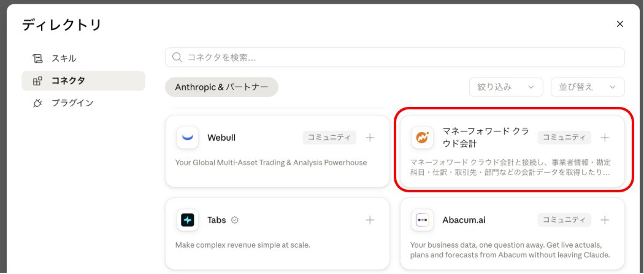
Task: Click Webull description 'Your Global Multi-Asset Trading'
Action: coord(270,163)
